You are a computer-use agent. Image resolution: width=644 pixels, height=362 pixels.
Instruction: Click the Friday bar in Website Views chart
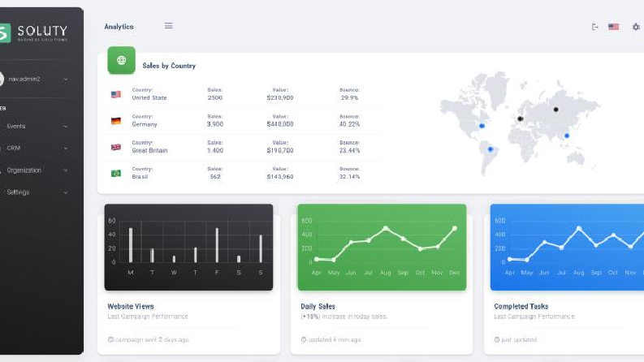pyautogui.click(x=217, y=245)
